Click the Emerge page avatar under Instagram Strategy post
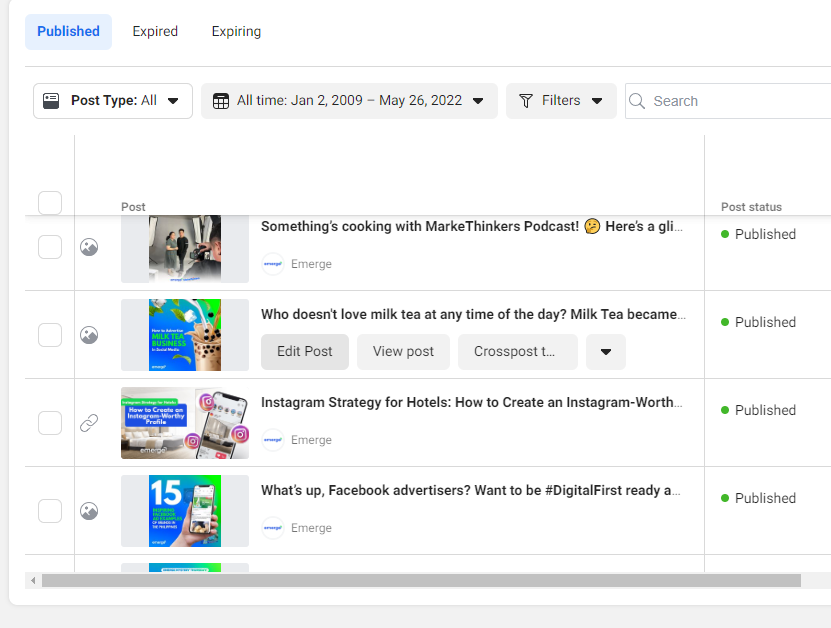Image resolution: width=831 pixels, height=628 pixels. 273,440
